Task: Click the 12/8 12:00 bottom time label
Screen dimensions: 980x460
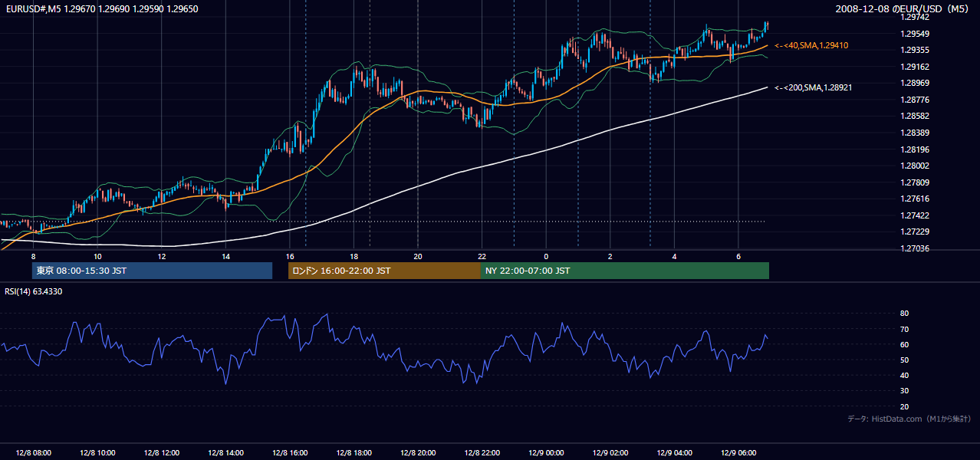Action: tap(162, 453)
